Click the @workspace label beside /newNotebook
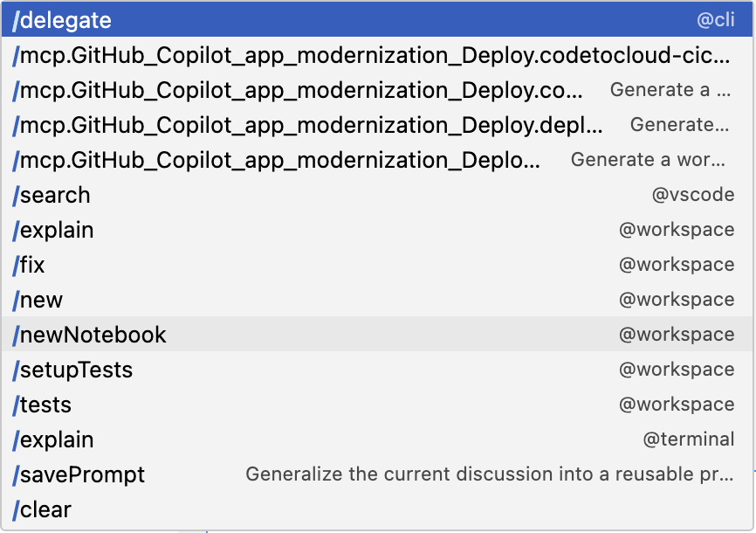Viewport: 756px width, 533px height. (677, 335)
